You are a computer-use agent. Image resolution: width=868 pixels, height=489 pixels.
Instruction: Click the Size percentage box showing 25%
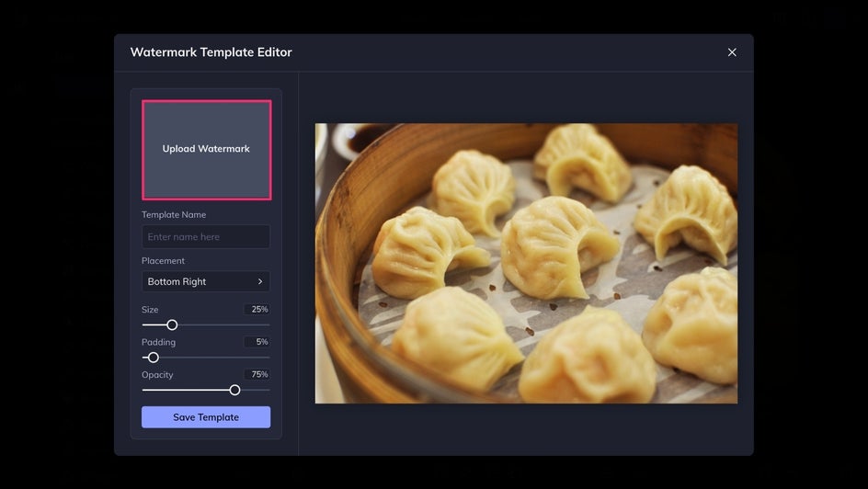258,310
